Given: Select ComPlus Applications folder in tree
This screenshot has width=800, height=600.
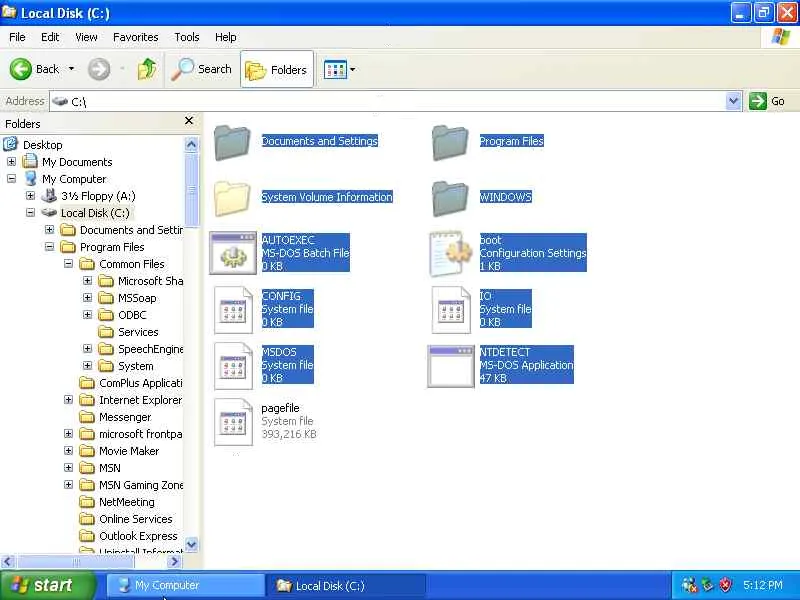Looking at the screenshot, I should pyautogui.click(x=140, y=383).
